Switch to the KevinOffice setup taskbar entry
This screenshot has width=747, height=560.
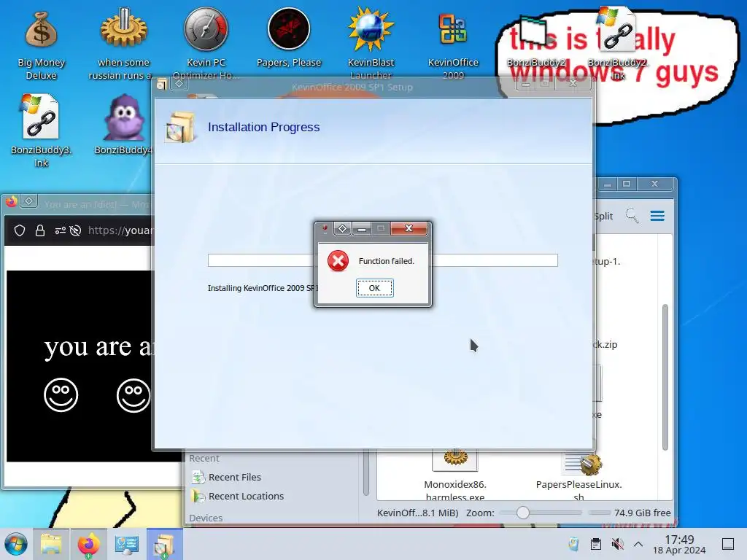point(164,544)
